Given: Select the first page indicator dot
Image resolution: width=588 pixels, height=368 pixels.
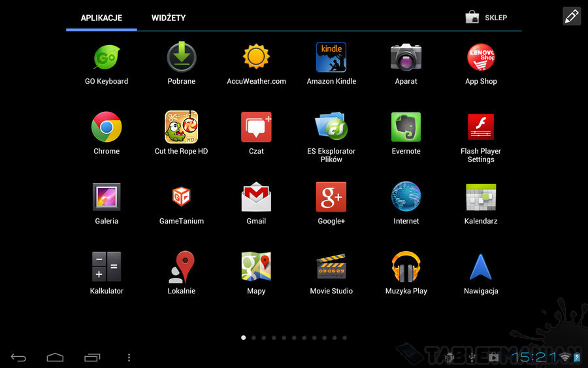Looking at the screenshot, I should [x=244, y=338].
